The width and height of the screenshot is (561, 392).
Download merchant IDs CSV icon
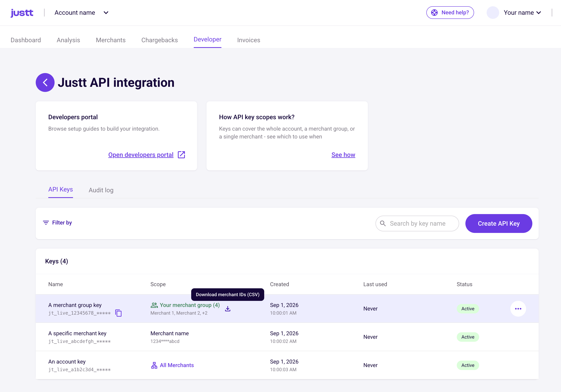(228, 309)
